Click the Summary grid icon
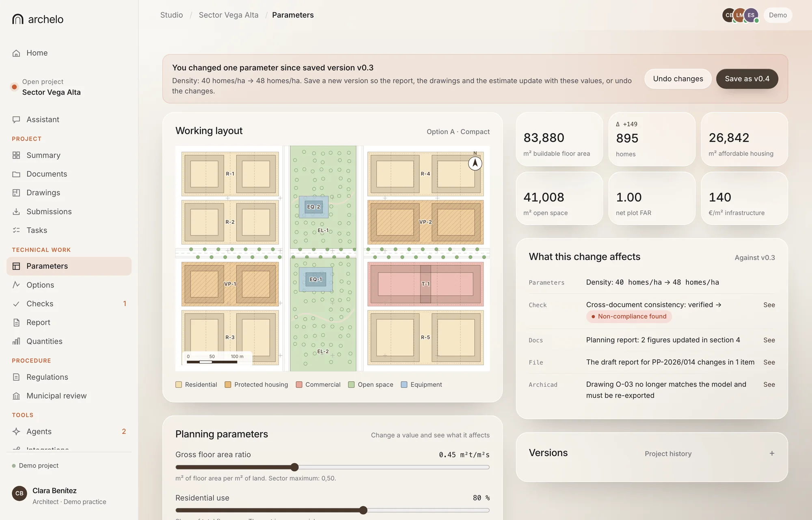 pos(16,155)
